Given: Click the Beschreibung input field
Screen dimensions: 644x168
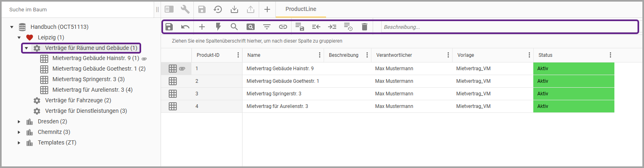Looking at the screenshot, I should pyautogui.click(x=509, y=27).
